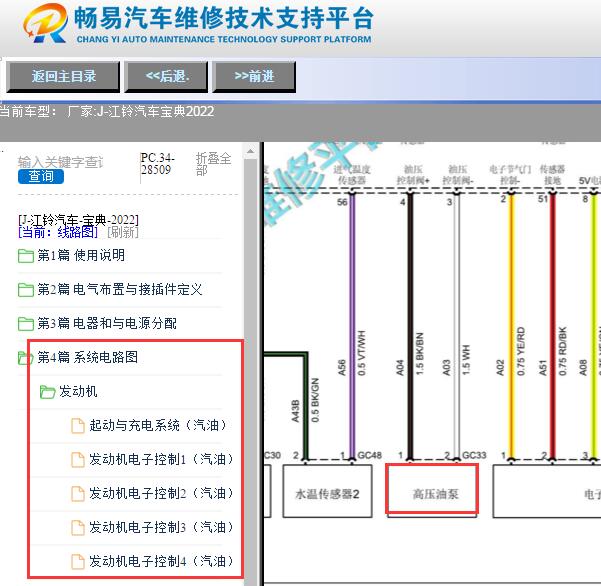Click page icon beside 发动机电子控制3

(x=78, y=528)
